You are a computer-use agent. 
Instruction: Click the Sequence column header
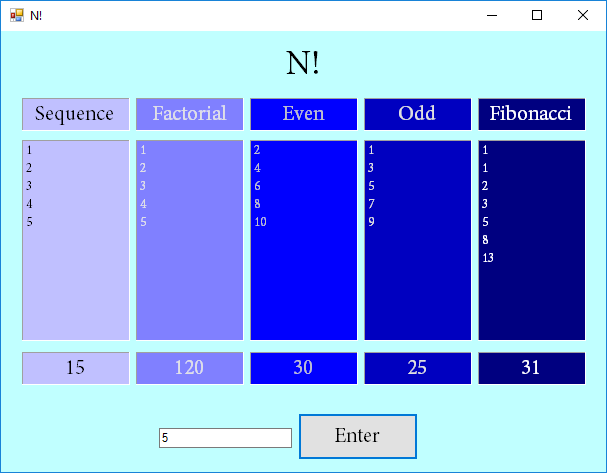(x=75, y=114)
